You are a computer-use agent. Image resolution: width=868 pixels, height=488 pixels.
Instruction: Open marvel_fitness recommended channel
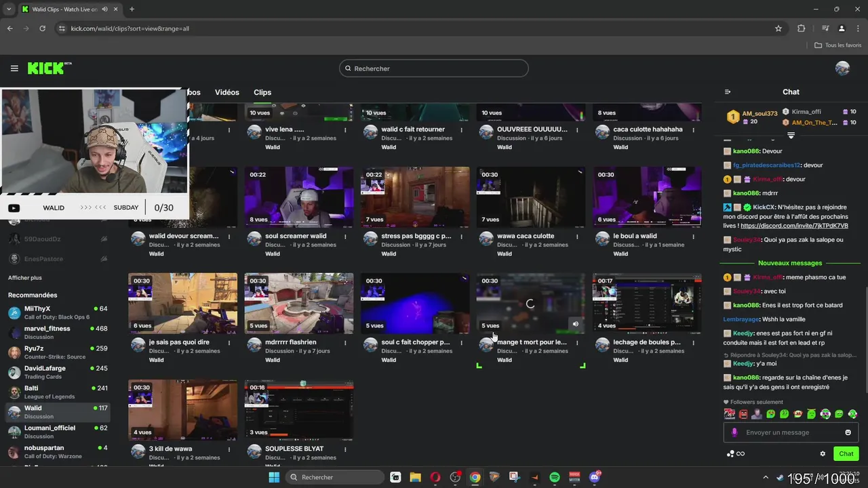tap(58, 333)
